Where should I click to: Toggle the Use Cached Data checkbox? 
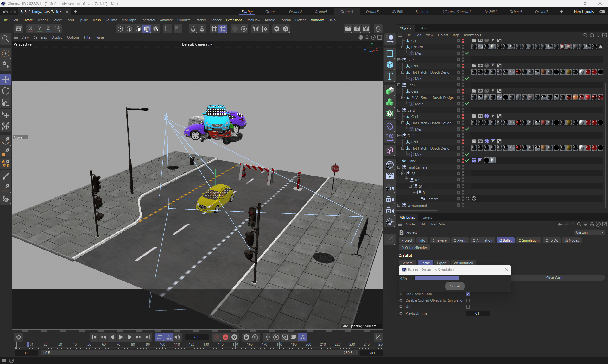468,294
